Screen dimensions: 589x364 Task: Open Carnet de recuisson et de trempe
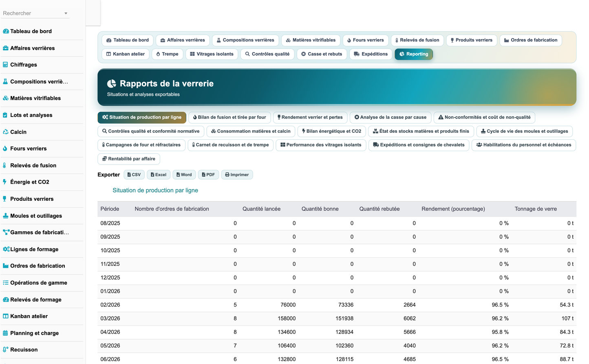pyautogui.click(x=231, y=145)
